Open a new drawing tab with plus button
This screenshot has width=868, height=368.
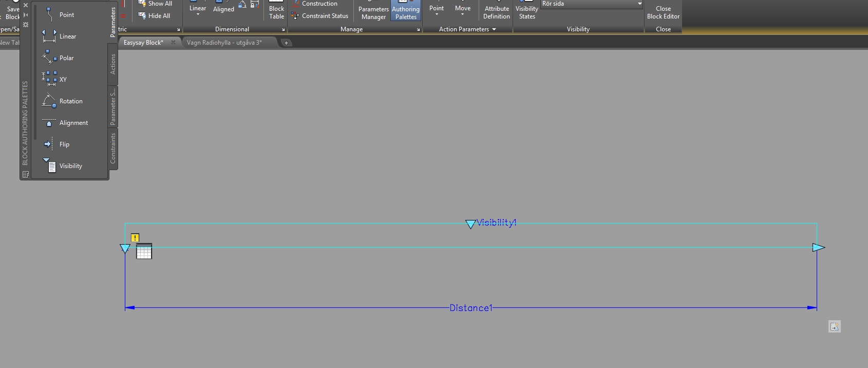pyautogui.click(x=286, y=43)
